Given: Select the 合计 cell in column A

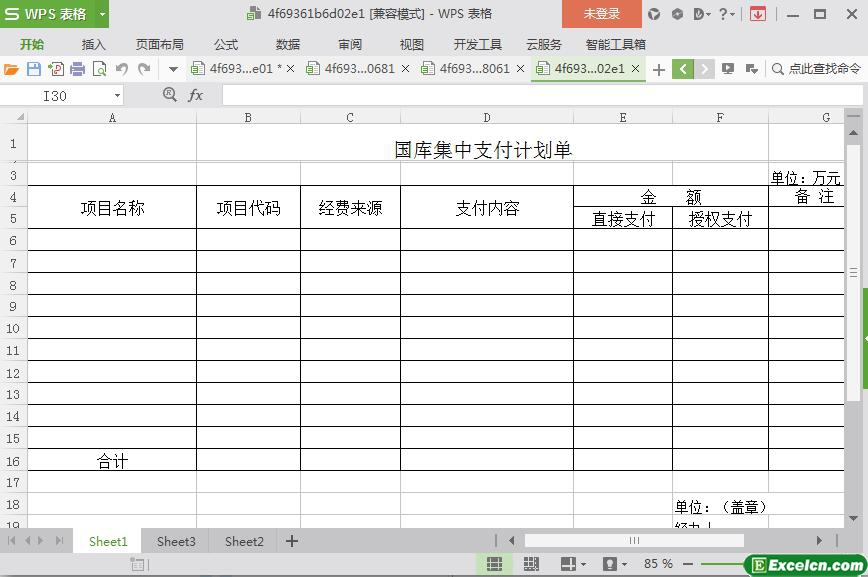Looking at the screenshot, I should (112, 461).
